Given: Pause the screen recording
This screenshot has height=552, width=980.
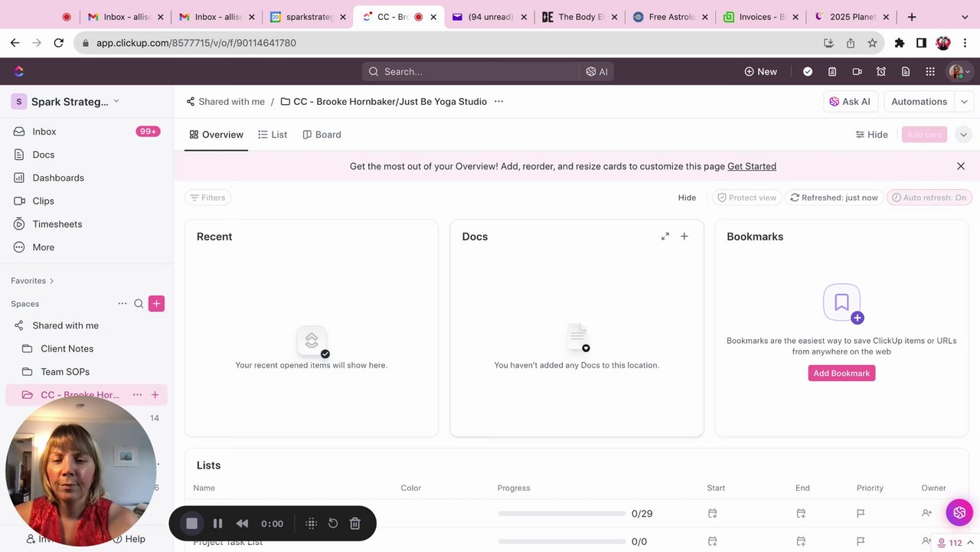Looking at the screenshot, I should click(x=217, y=524).
